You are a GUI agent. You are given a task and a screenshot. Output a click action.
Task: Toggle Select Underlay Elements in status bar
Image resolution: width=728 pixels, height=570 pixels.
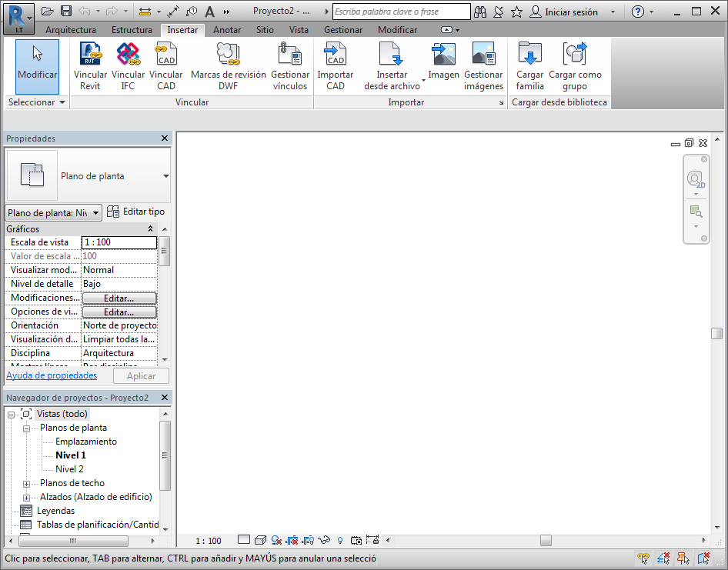click(x=663, y=558)
